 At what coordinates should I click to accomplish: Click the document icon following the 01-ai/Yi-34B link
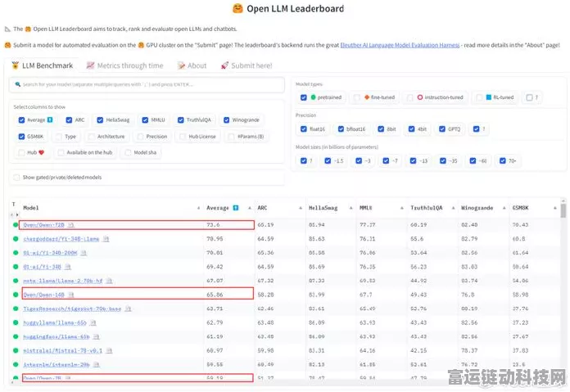click(68, 267)
